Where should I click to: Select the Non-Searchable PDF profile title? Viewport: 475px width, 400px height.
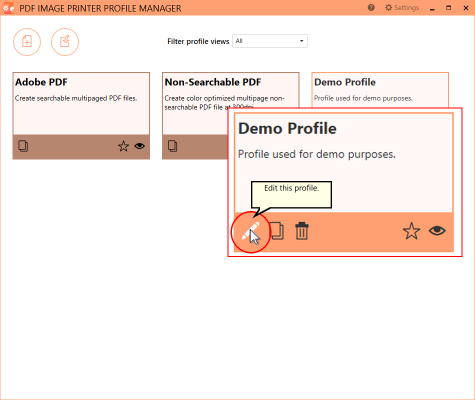click(x=213, y=82)
